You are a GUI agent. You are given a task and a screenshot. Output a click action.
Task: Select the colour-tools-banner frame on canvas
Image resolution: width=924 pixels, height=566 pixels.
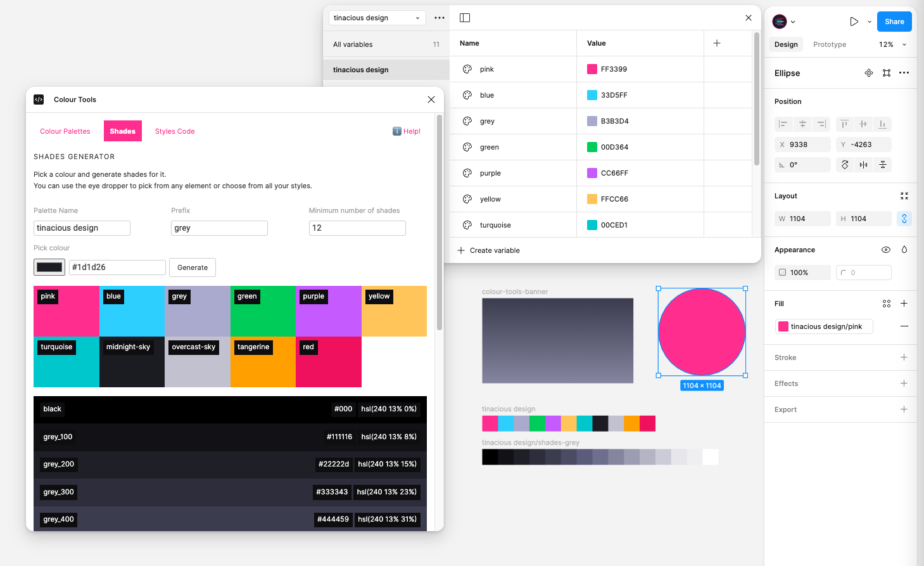(x=557, y=340)
